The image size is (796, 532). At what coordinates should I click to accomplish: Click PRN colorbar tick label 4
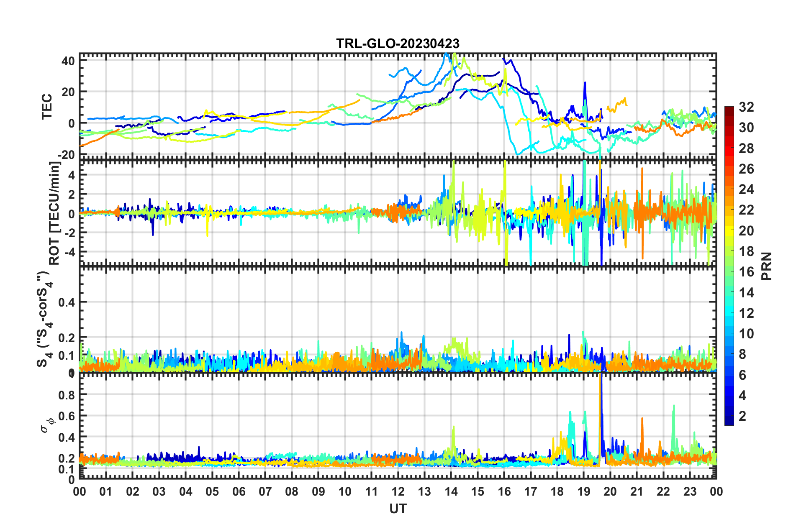point(742,395)
